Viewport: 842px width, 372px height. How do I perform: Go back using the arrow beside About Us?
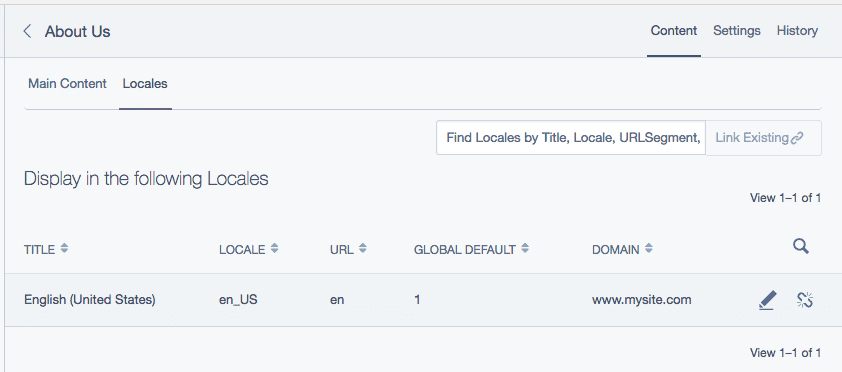click(27, 31)
